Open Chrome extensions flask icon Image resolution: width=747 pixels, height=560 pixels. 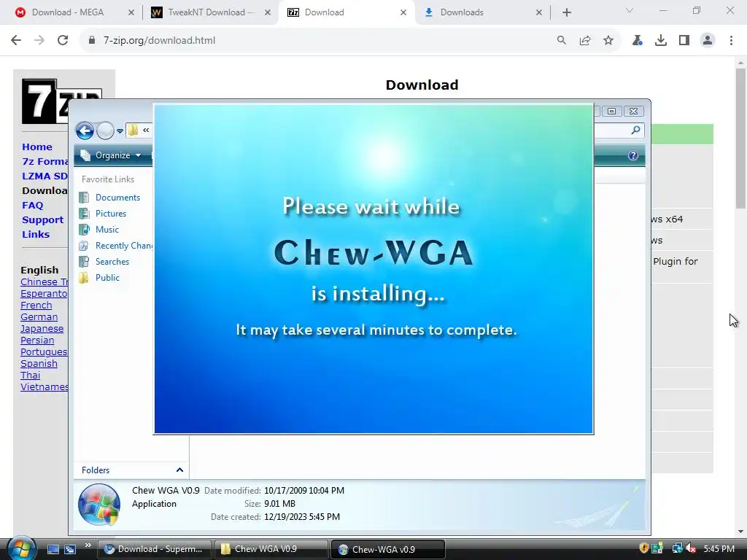point(637,41)
